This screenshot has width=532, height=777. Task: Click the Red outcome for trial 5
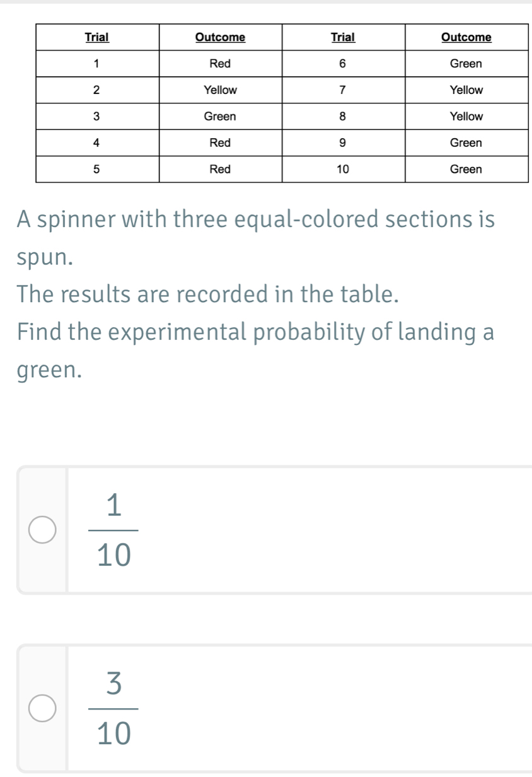click(x=220, y=169)
